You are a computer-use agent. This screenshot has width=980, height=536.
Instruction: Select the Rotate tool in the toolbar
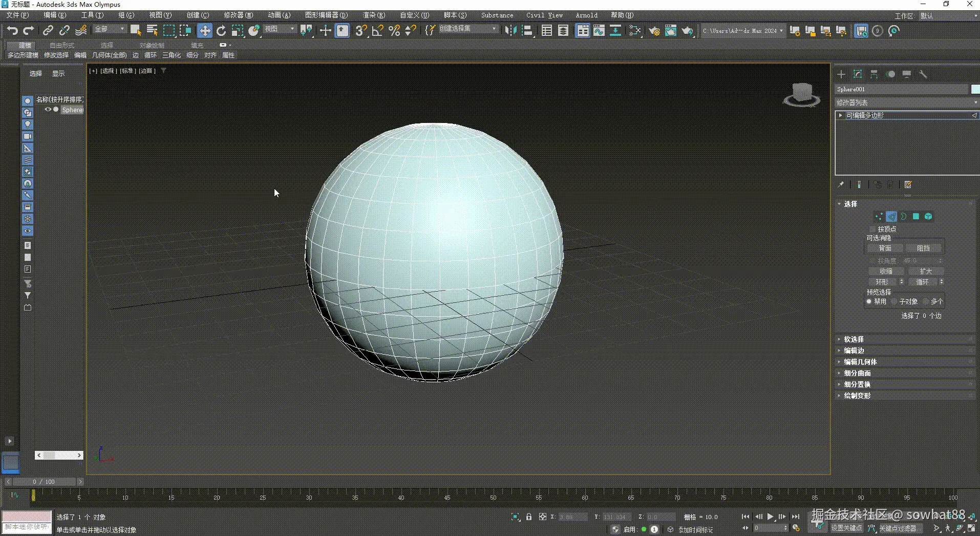point(221,31)
